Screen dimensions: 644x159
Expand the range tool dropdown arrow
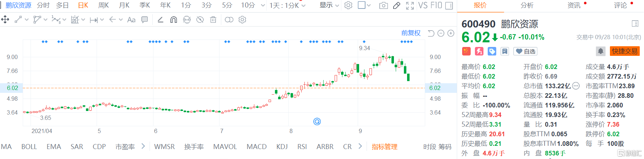click(102, 20)
